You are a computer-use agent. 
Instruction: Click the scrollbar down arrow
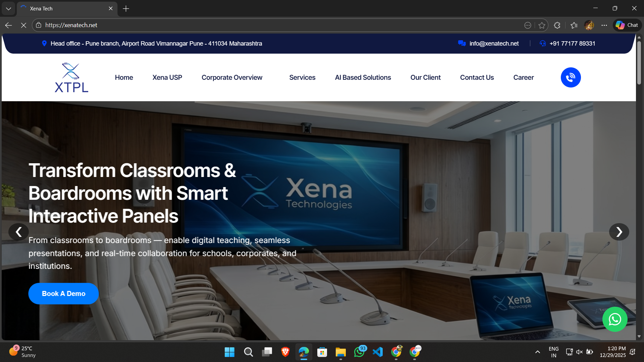[639, 336]
